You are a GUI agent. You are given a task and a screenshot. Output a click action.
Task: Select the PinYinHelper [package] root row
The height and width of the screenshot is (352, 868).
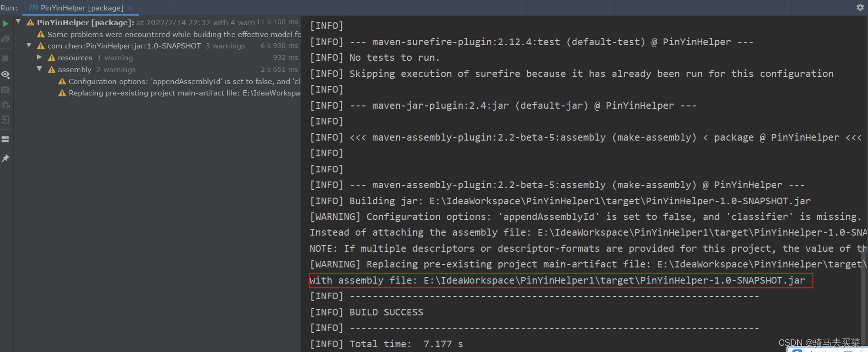coord(157,22)
